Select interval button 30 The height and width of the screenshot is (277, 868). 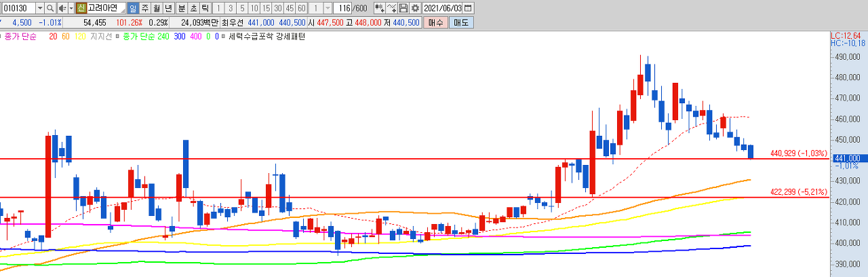click(x=277, y=8)
